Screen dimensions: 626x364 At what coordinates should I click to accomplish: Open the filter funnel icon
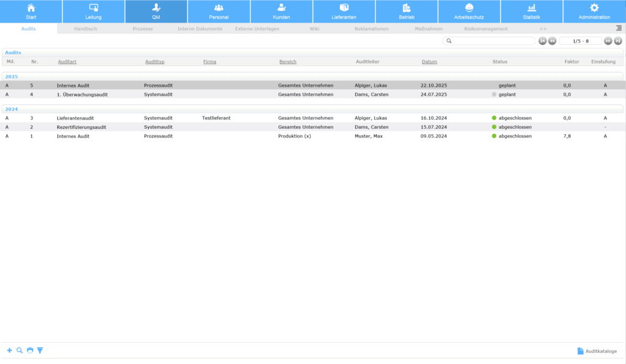click(40, 351)
